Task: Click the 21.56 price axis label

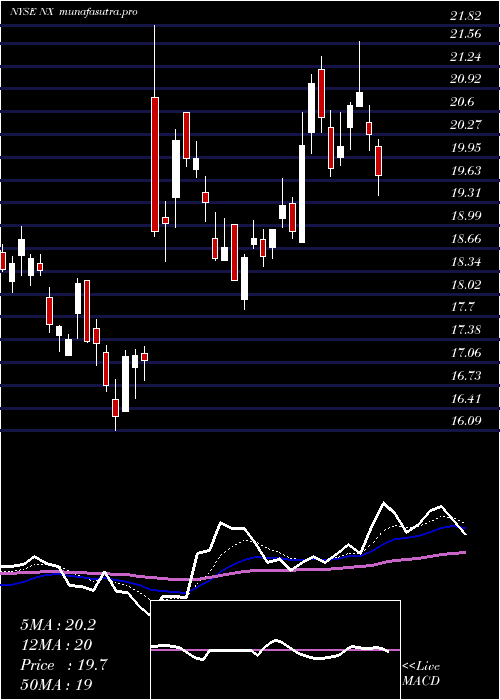Action: click(466, 34)
